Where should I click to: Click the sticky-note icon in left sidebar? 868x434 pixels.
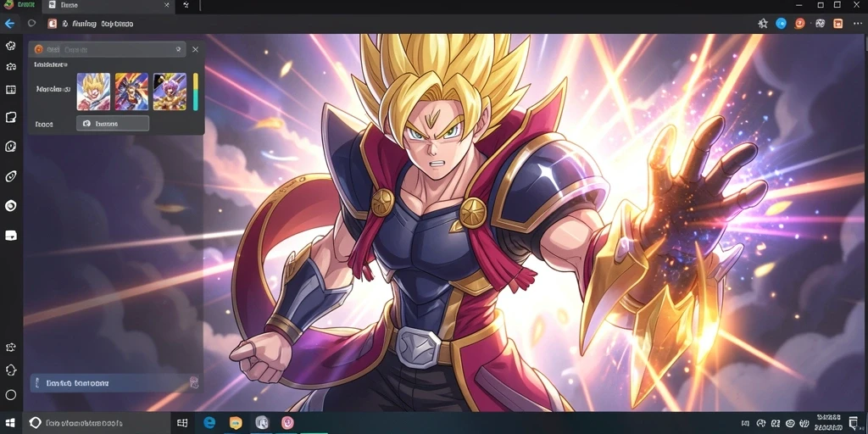click(10, 117)
